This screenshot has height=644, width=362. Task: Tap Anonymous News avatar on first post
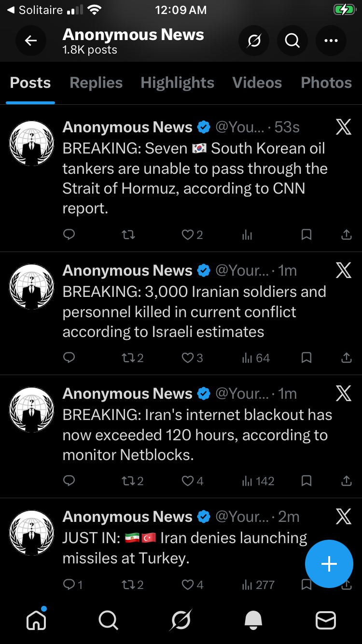[32, 143]
